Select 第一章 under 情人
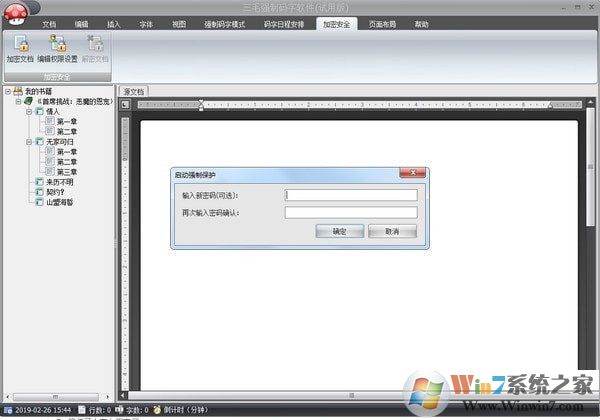This screenshot has height=420, width=600. pos(67,122)
